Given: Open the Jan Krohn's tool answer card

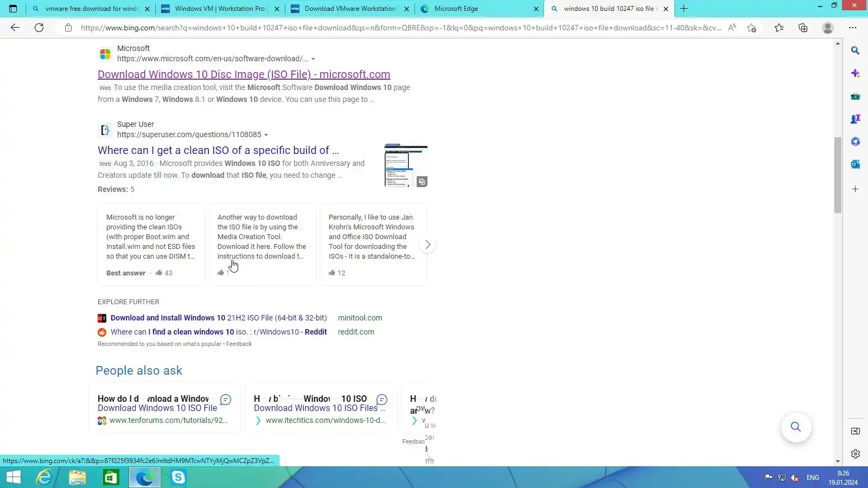Looking at the screenshot, I should (x=374, y=245).
